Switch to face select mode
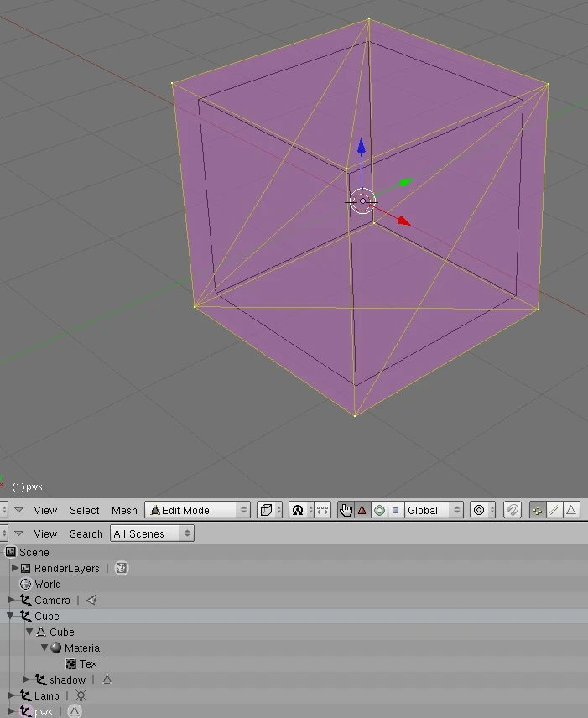This screenshot has height=718, width=588. tap(571, 510)
